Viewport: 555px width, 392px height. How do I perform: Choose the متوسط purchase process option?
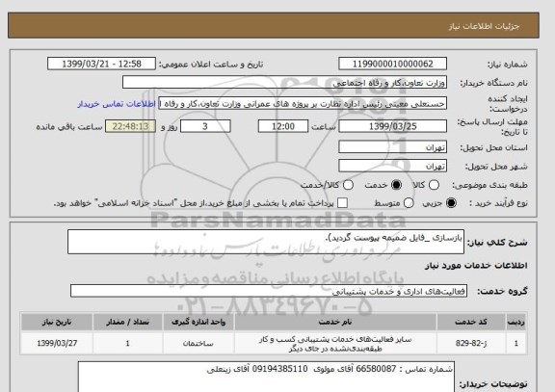click(409, 203)
